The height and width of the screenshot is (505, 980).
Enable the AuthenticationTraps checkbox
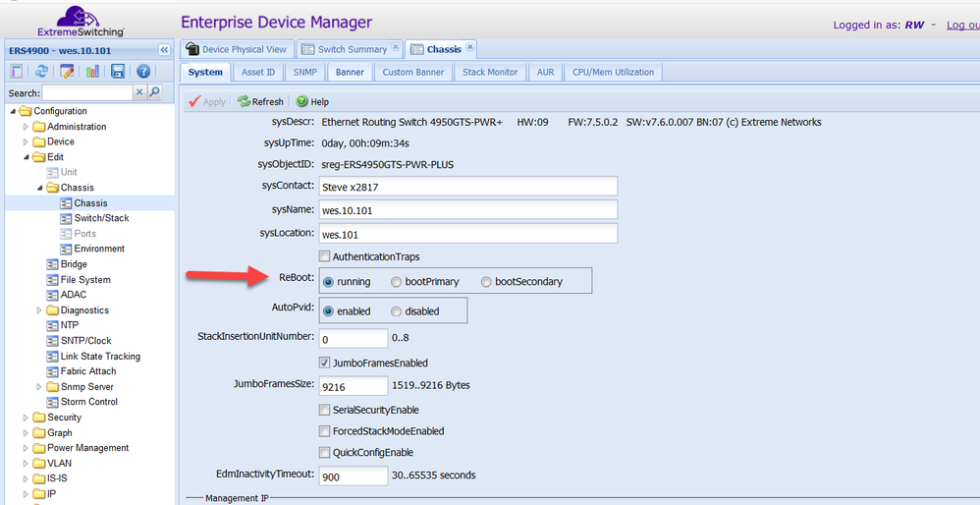click(x=324, y=256)
